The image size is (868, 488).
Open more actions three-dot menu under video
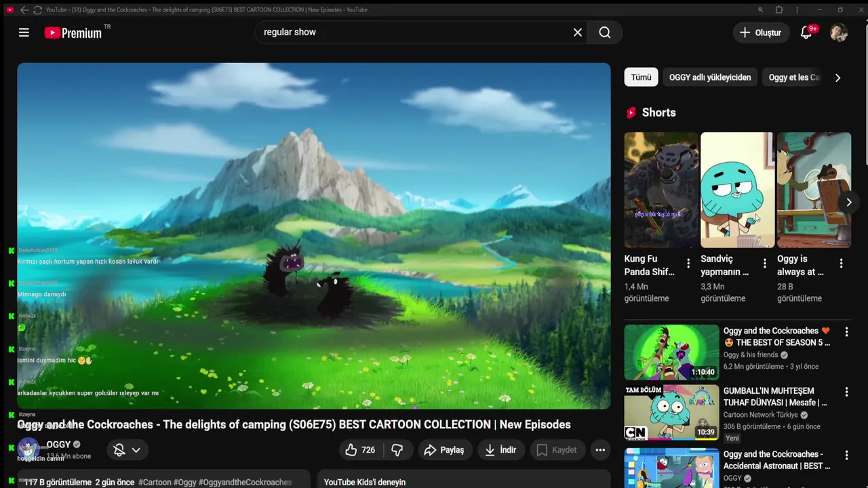click(x=600, y=450)
